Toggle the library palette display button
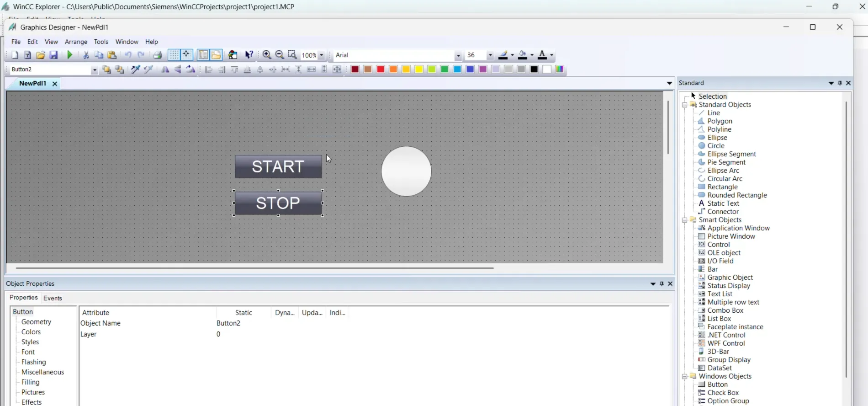 click(x=216, y=55)
